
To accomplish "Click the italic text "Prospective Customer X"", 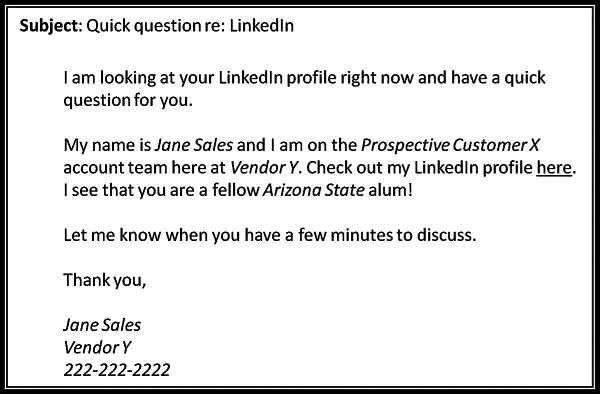I will click(450, 145).
